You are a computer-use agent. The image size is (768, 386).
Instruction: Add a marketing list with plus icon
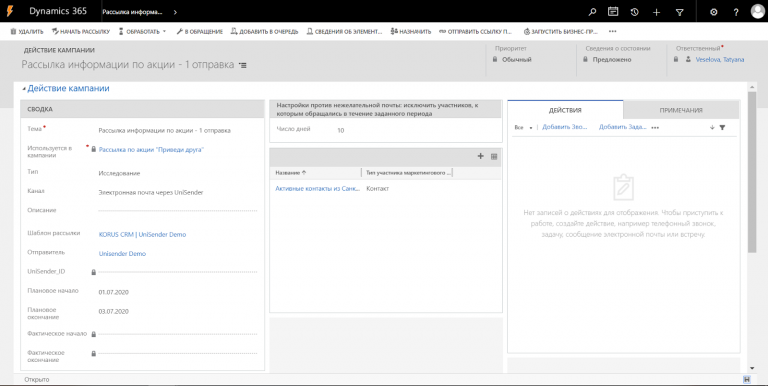pos(480,156)
